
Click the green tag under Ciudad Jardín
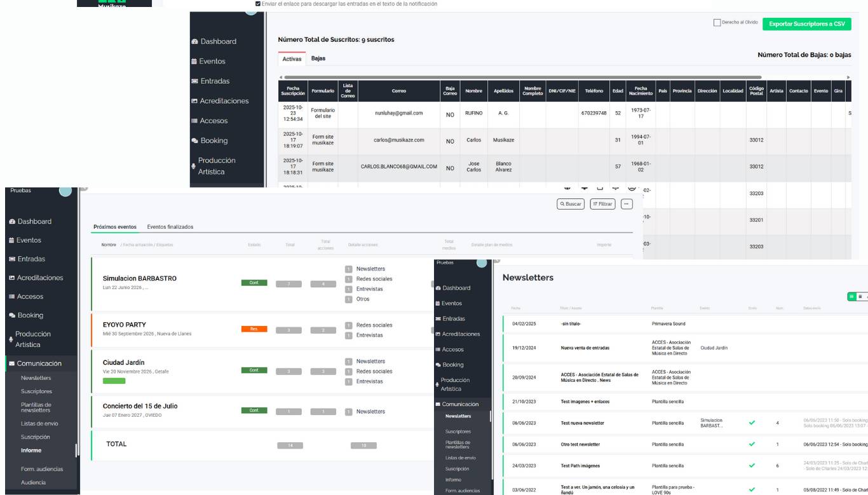[x=114, y=381]
